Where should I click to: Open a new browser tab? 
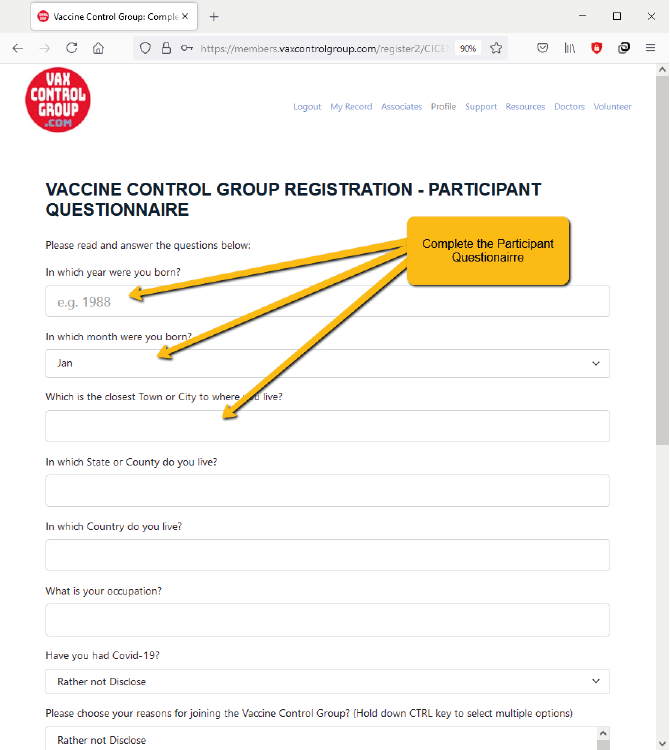[x=214, y=16]
